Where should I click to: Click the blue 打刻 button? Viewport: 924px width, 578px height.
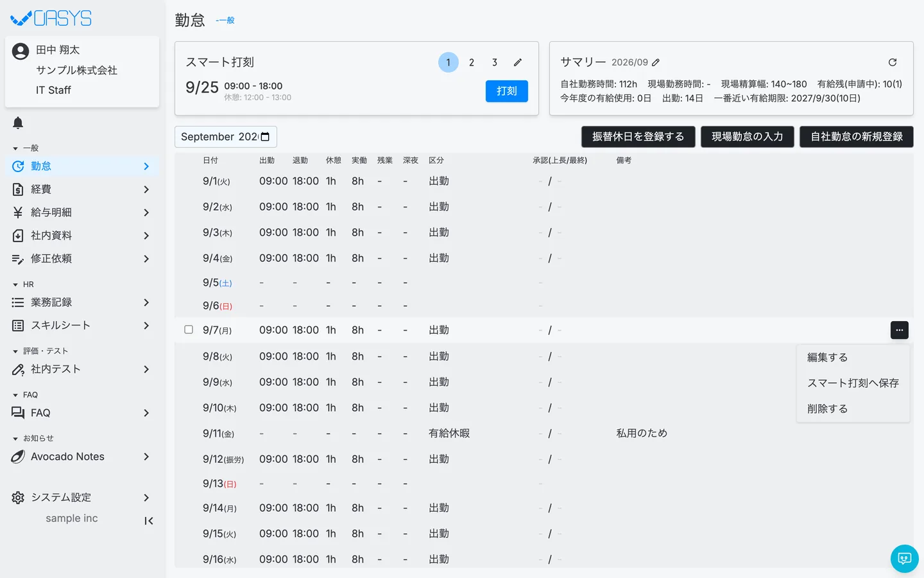click(507, 91)
